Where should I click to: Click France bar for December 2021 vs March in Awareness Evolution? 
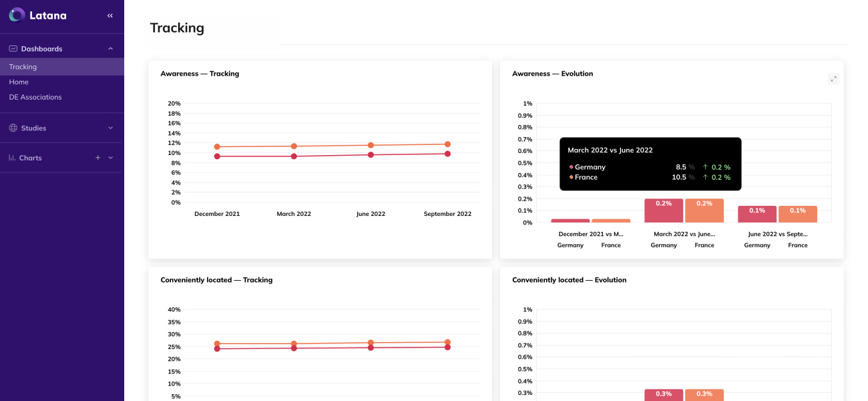pyautogui.click(x=611, y=221)
